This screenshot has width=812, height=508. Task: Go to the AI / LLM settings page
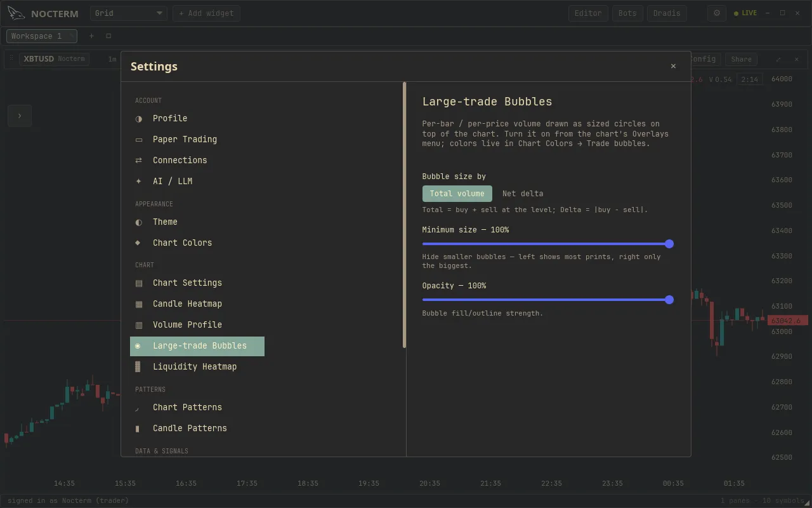[197, 182]
